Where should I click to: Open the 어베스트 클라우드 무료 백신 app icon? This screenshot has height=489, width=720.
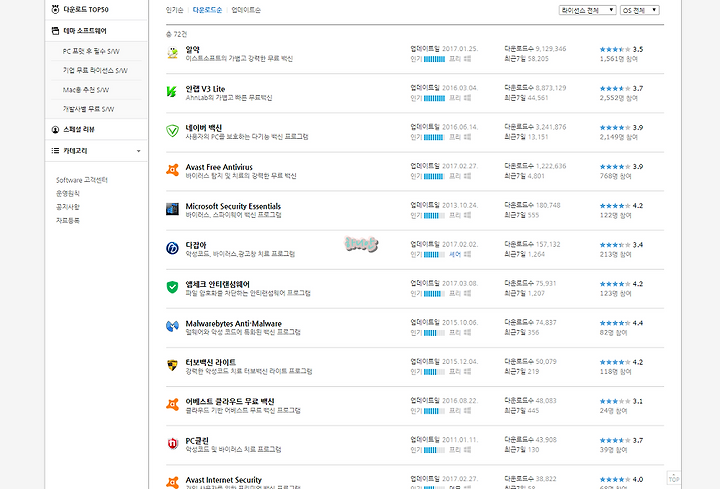pyautogui.click(x=172, y=405)
